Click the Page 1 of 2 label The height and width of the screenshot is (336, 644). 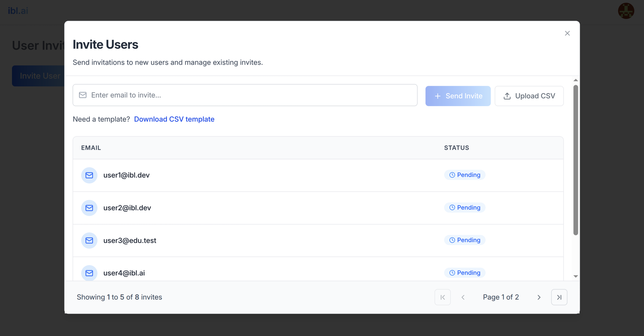(x=501, y=297)
